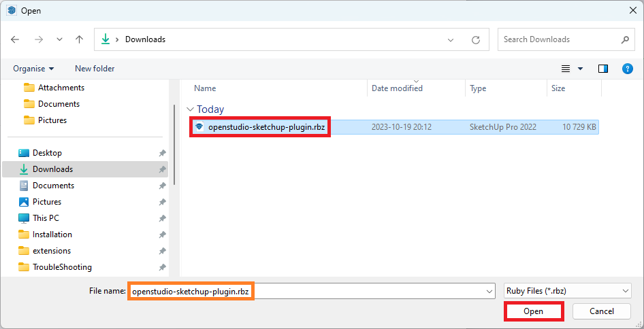
Task: Open the Organise menu
Action: (33, 69)
